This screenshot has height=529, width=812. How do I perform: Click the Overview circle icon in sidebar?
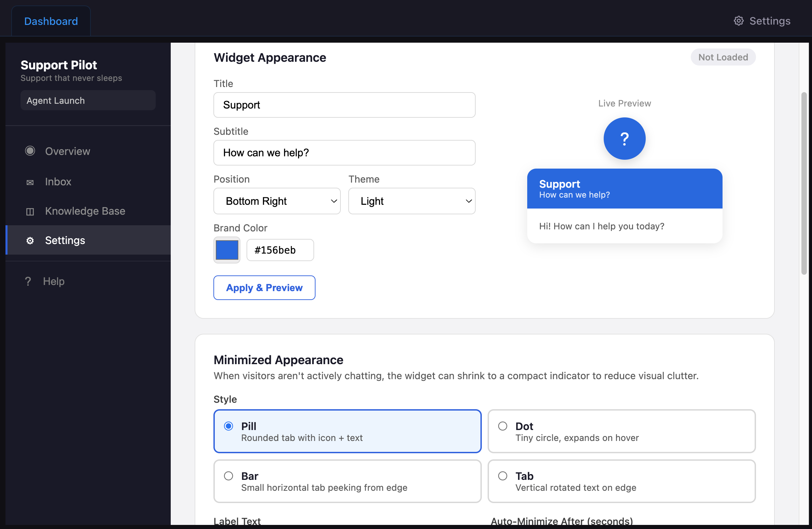click(x=30, y=151)
